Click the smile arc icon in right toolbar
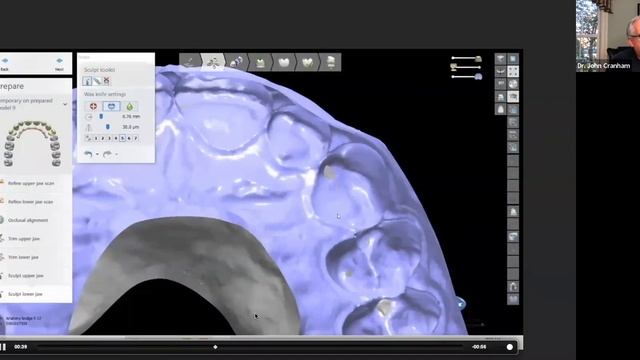Image resolution: width=640 pixels, height=360 pixels. tap(500, 71)
